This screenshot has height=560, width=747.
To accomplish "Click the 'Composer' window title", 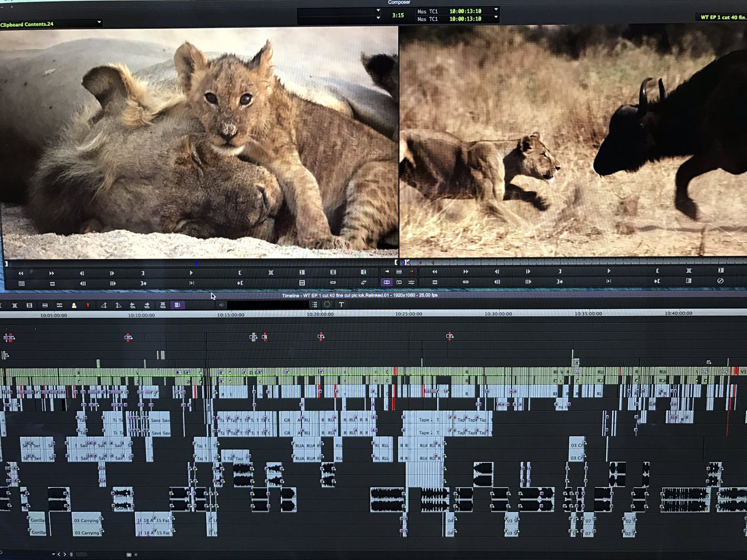I will 399,2.
